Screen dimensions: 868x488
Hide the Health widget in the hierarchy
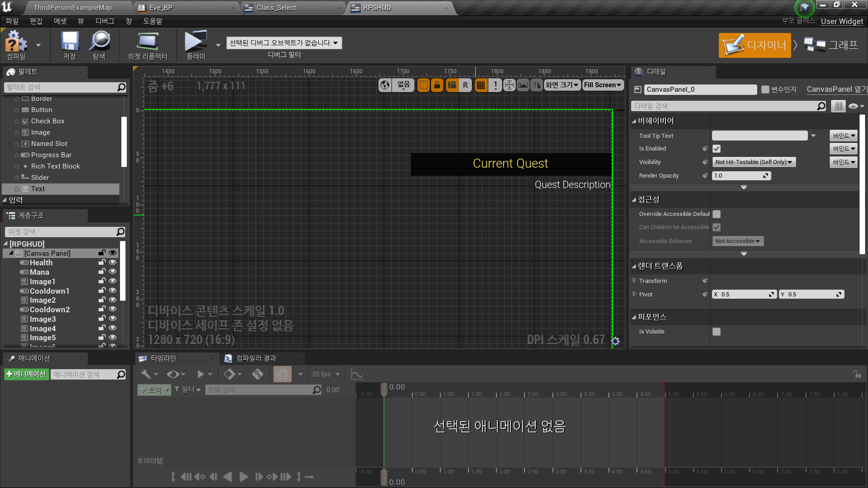coord(113,262)
